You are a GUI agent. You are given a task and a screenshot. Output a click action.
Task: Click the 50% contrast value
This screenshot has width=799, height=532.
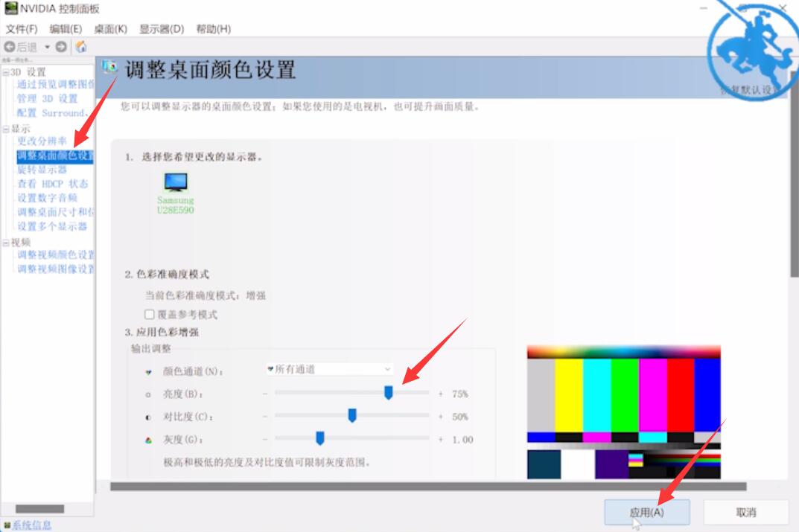459,417
